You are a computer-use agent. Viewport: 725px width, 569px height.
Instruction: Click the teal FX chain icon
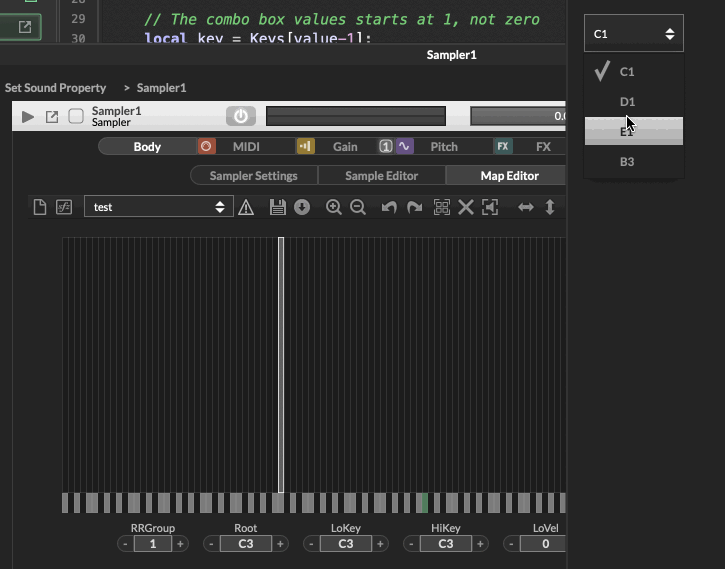tap(503, 147)
